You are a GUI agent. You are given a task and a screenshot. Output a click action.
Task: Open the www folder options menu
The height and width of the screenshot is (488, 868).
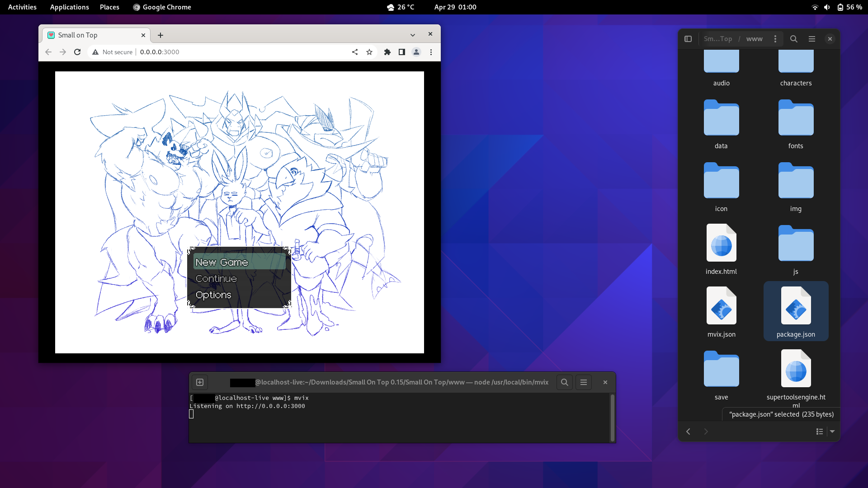[x=775, y=39]
